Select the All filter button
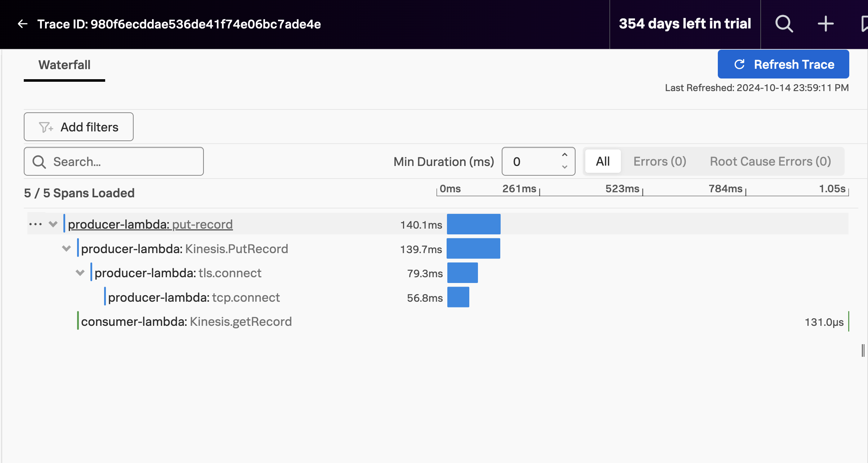The width and height of the screenshot is (868, 463). [x=601, y=161]
